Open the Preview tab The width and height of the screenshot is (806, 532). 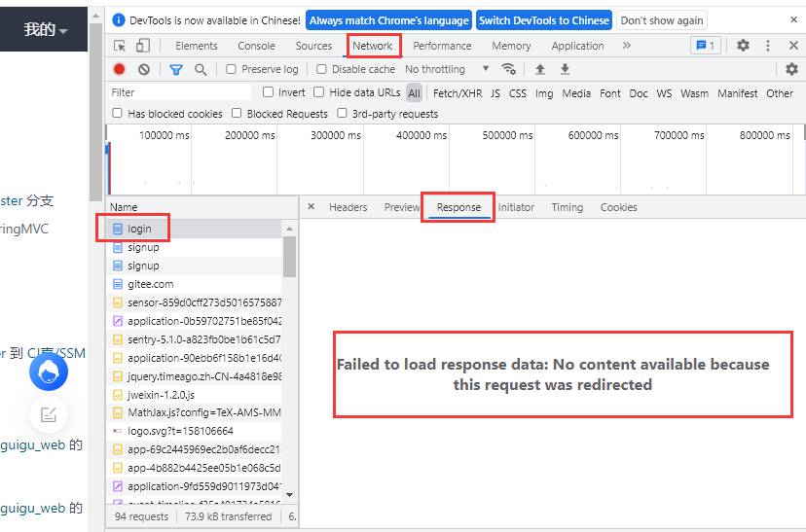tap(402, 207)
